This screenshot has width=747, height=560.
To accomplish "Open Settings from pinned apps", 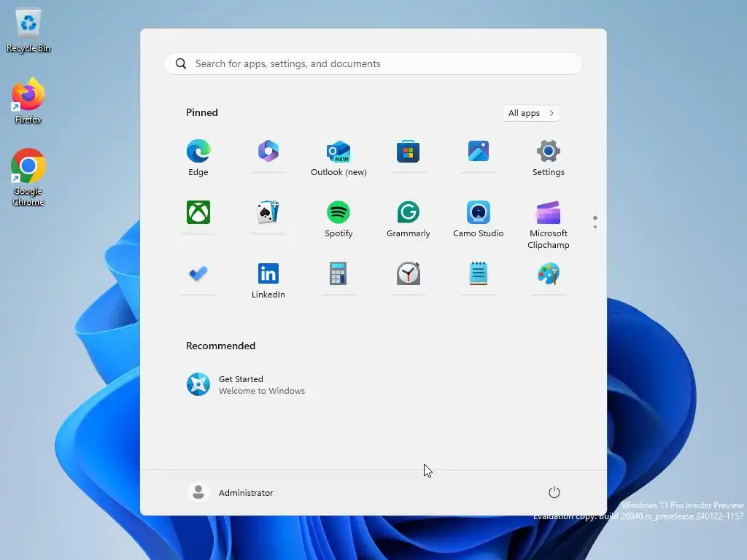I will [x=549, y=157].
